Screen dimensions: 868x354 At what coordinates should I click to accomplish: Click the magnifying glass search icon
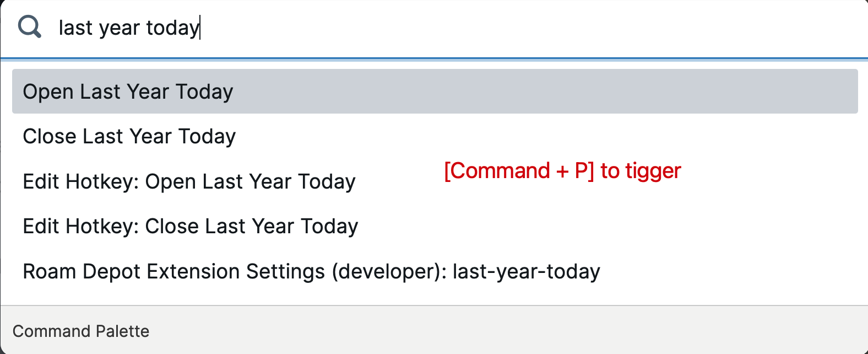(29, 26)
